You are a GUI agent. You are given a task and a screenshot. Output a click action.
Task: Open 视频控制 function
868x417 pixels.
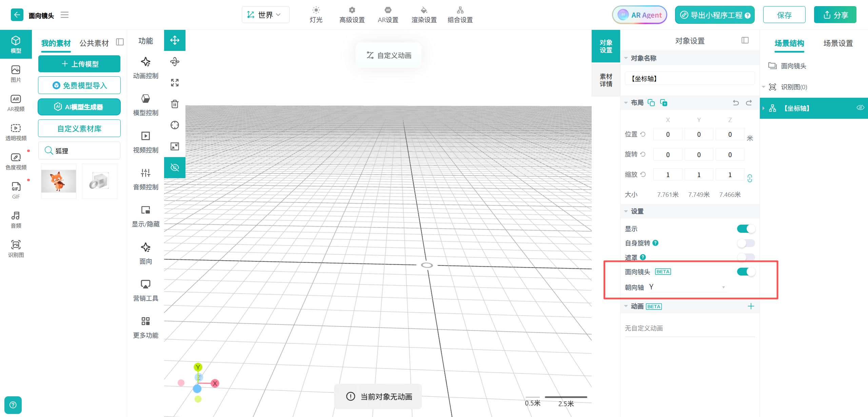[145, 142]
